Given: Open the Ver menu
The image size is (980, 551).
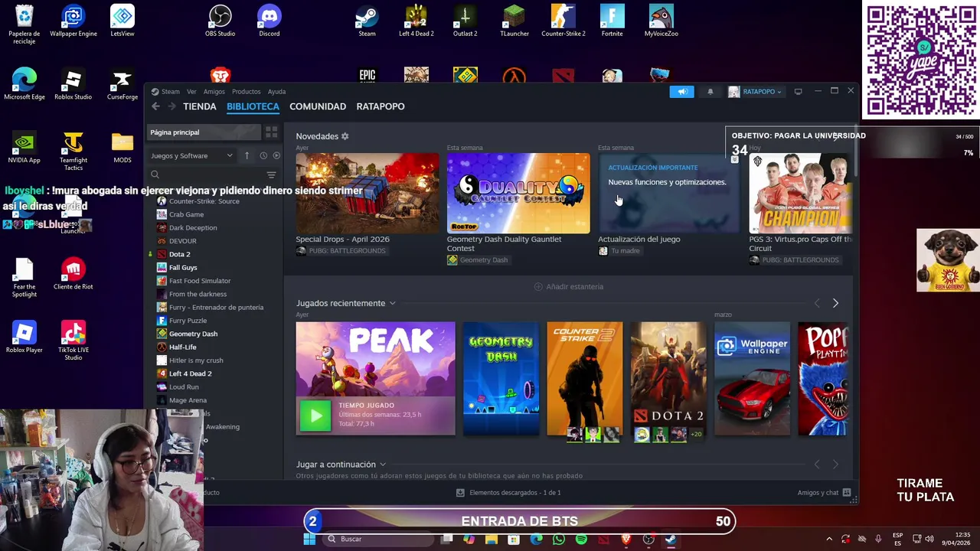Looking at the screenshot, I should pyautogui.click(x=191, y=92).
